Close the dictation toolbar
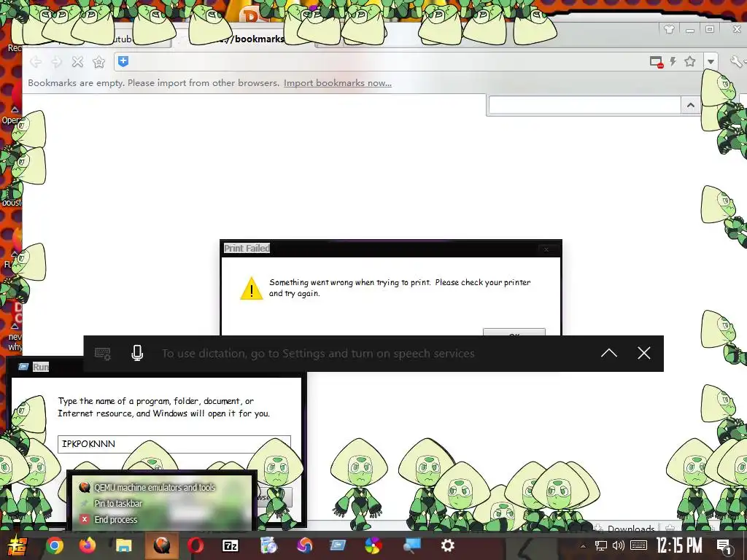 tap(644, 353)
